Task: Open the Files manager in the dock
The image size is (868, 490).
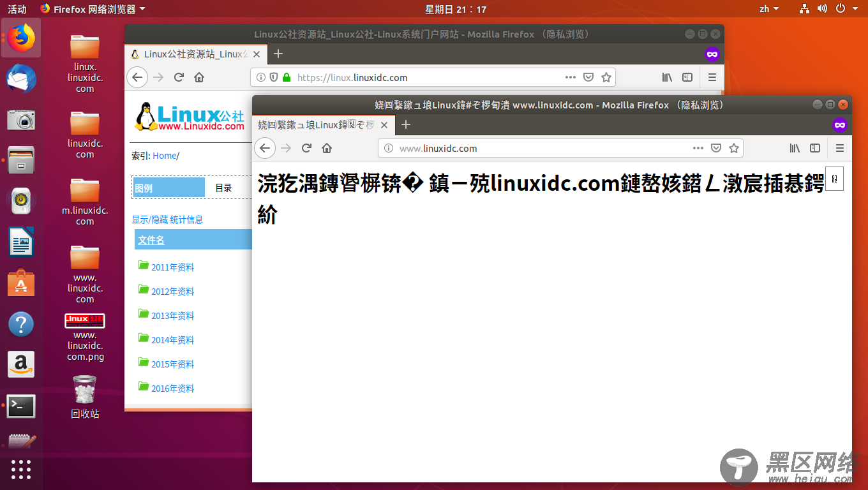Action: 21,160
